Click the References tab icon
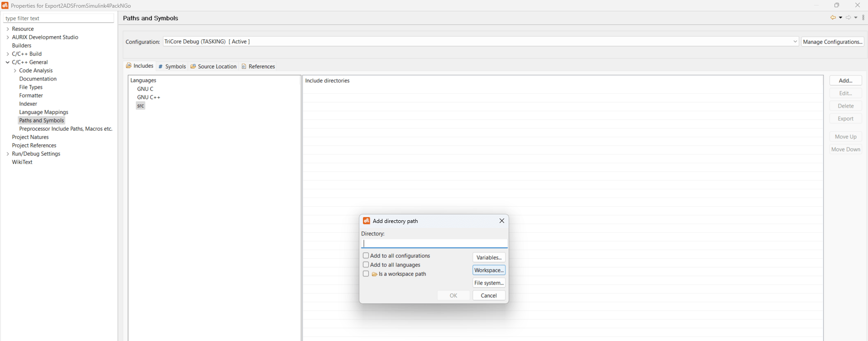The image size is (868, 341). [244, 66]
